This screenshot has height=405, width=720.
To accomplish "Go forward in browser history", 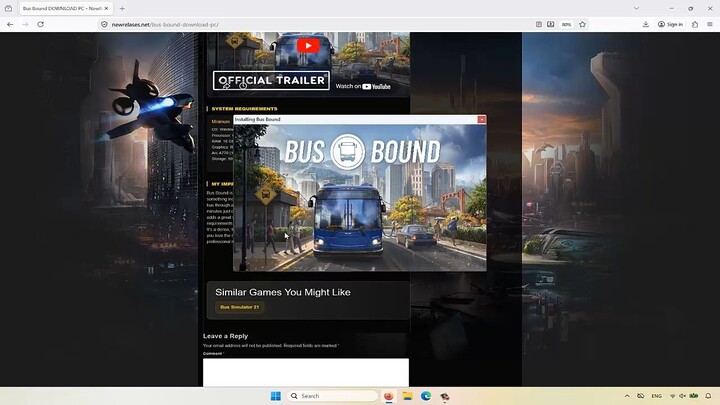I will [25, 24].
